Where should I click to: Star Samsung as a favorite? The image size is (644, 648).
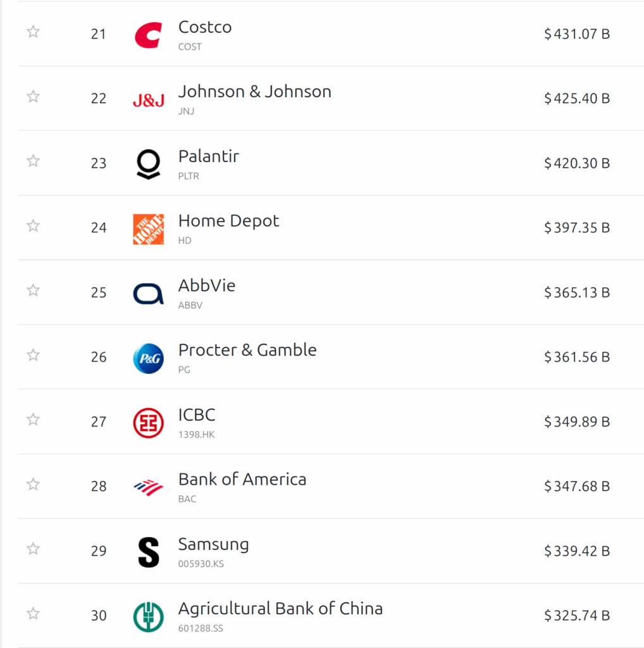pos(34,549)
